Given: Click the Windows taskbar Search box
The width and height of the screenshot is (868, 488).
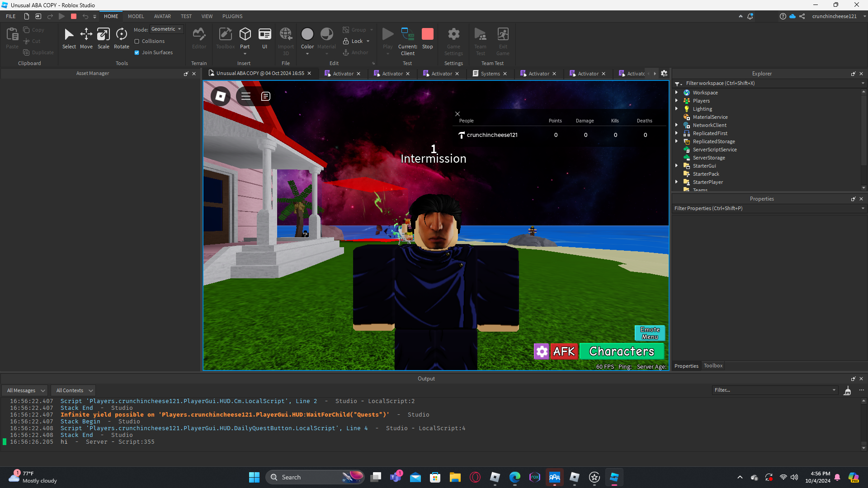Looking at the screenshot, I should point(316,477).
